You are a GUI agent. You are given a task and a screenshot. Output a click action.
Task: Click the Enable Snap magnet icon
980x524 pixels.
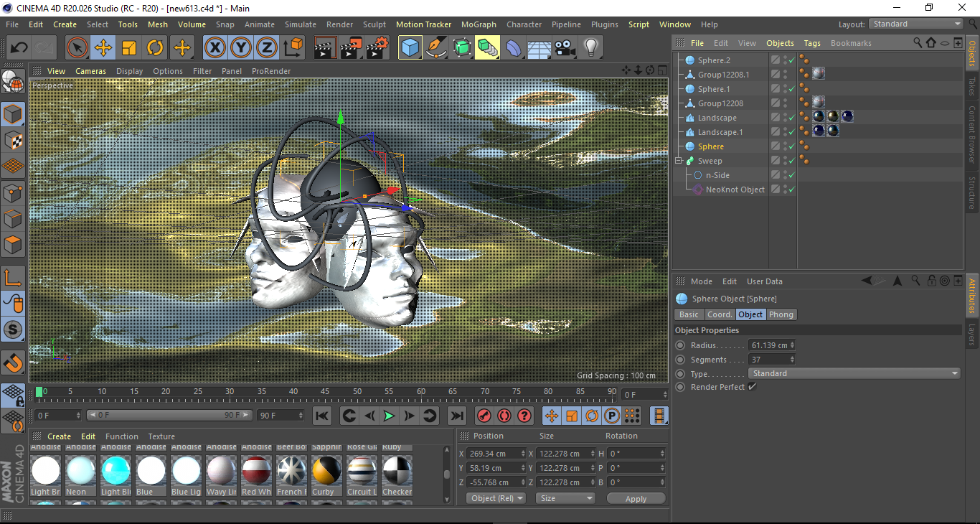pyautogui.click(x=13, y=363)
